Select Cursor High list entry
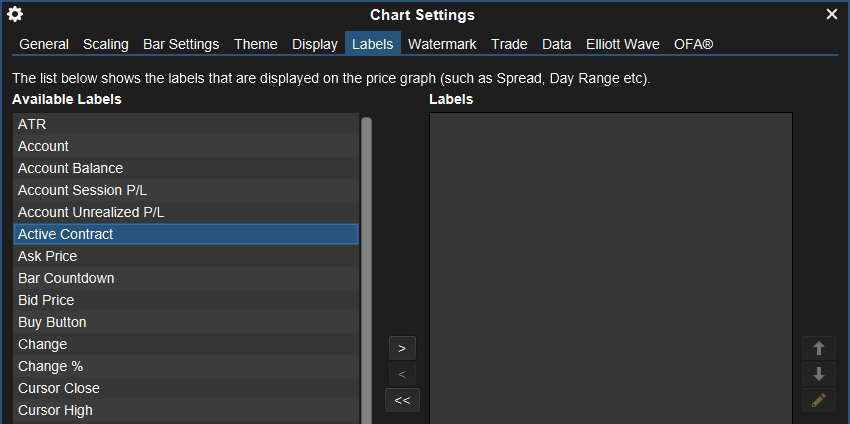This screenshot has height=424, width=850. point(186,410)
